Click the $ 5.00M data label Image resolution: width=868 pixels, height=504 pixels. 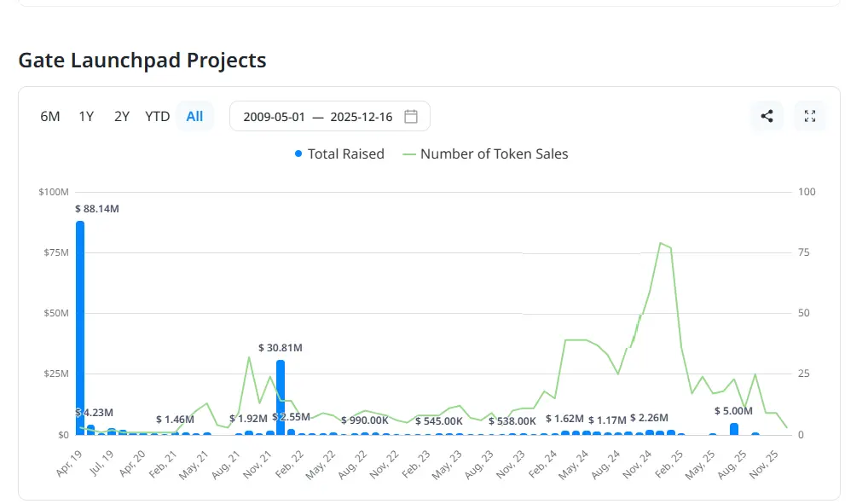[733, 411]
